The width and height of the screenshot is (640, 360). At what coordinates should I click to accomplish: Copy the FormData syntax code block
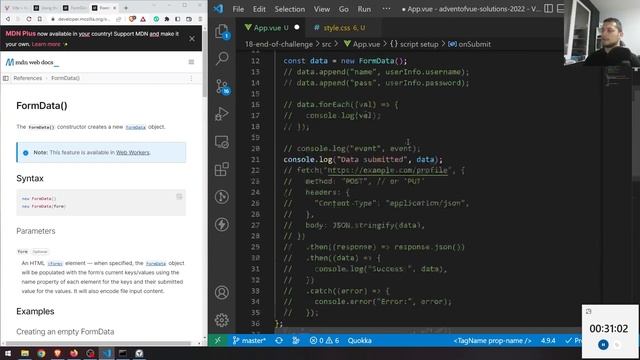click(179, 197)
